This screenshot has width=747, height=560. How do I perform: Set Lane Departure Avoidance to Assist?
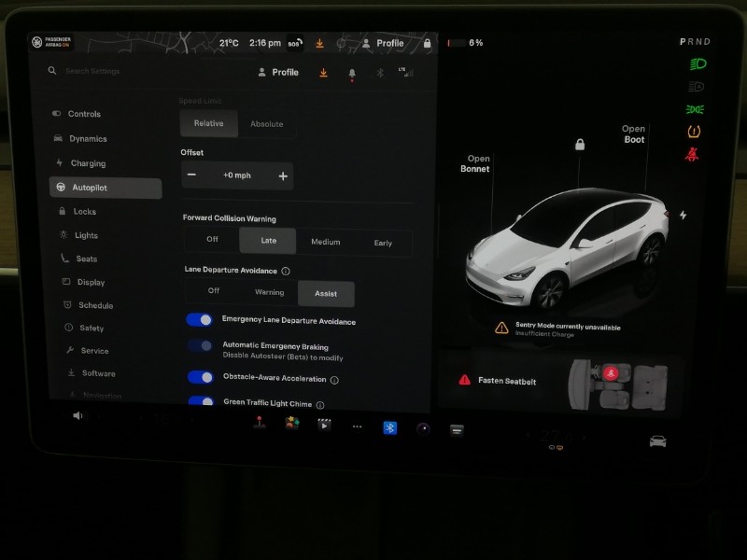[x=326, y=294]
